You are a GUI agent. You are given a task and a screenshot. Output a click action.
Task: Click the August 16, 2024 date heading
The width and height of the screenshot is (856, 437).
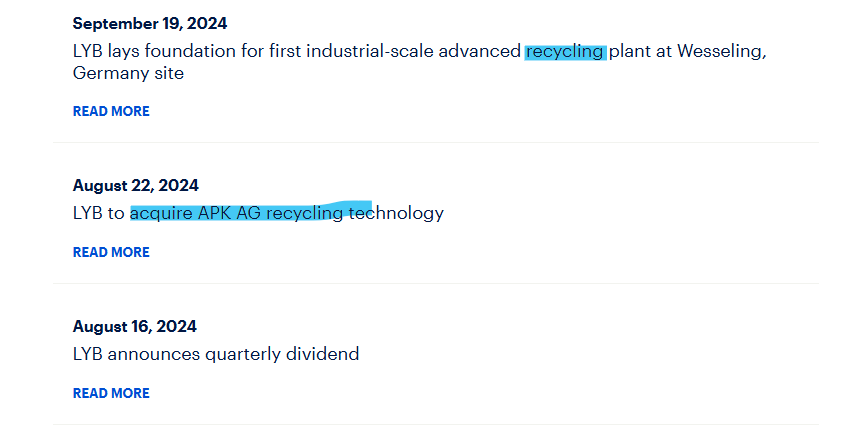pos(134,327)
